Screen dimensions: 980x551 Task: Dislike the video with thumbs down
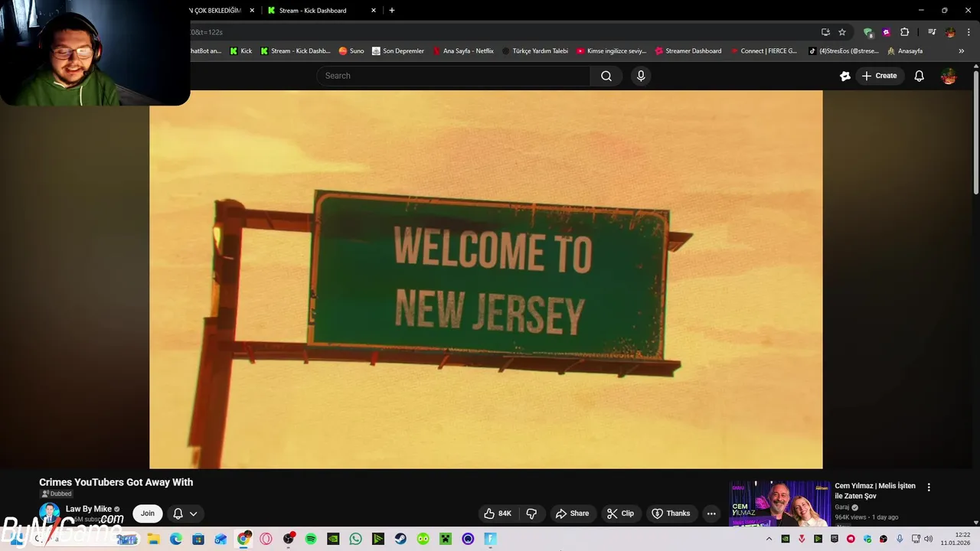531,514
